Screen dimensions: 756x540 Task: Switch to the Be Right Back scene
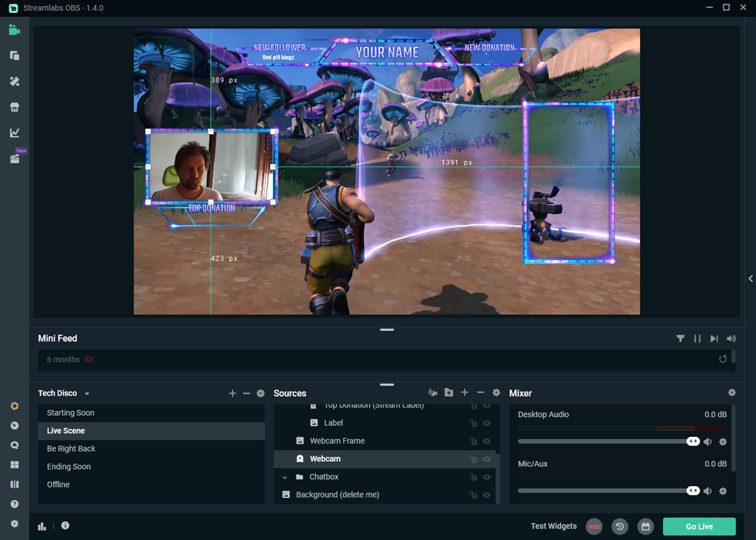pyautogui.click(x=151, y=448)
